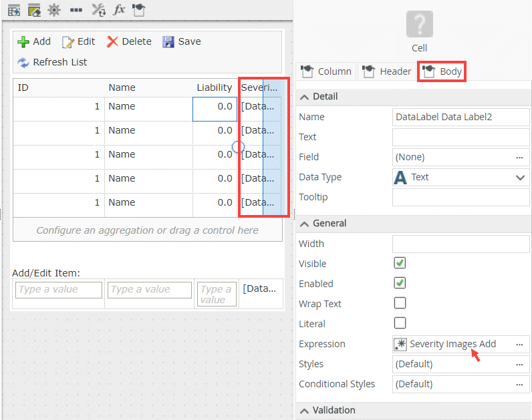Click the Edit pencil icon in the list toolbar
The height and width of the screenshot is (420, 532).
pyautogui.click(x=68, y=41)
